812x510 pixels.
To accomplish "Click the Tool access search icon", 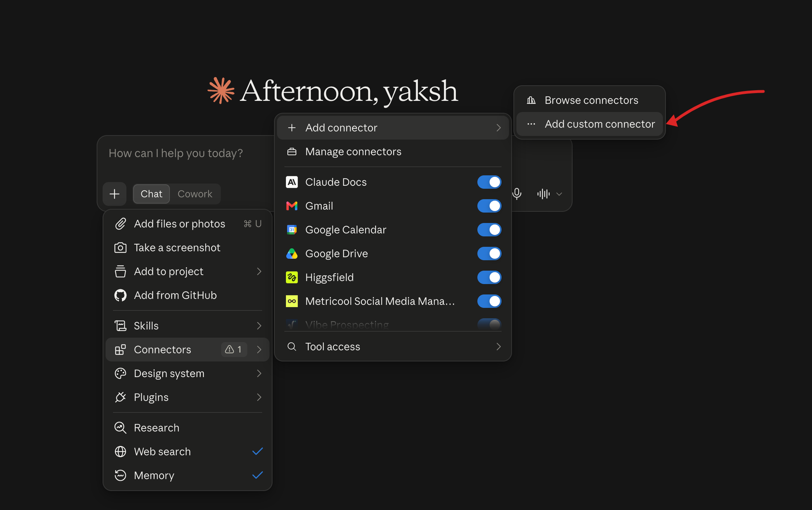I will tap(292, 347).
